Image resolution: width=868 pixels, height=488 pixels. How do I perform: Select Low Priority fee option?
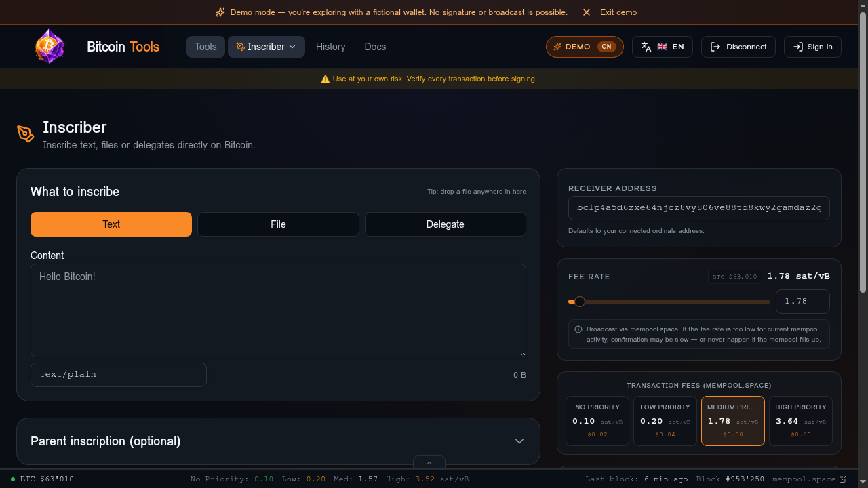[665, 421]
